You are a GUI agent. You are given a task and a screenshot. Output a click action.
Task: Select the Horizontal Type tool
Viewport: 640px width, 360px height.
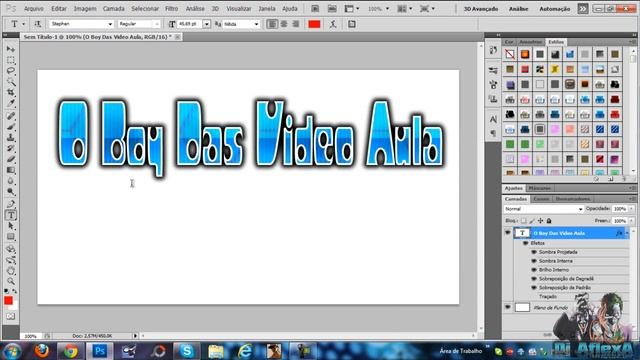[11, 215]
